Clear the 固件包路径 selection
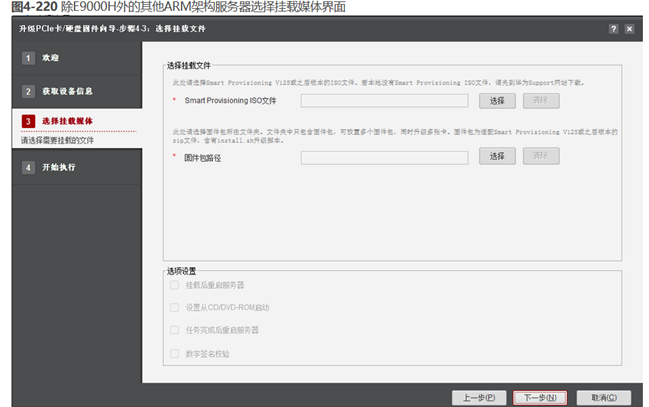649x407 pixels. 540,156
